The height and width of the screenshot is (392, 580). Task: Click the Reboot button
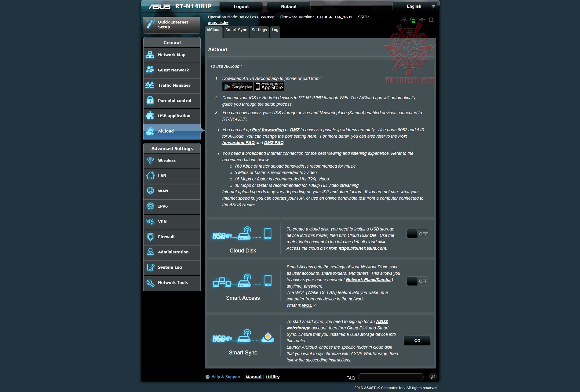289,6
